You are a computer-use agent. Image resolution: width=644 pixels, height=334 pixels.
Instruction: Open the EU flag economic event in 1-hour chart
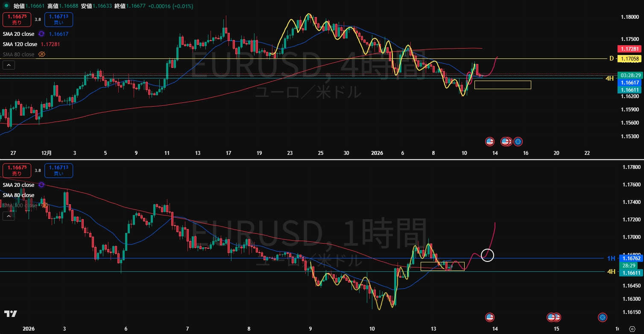(x=603, y=317)
